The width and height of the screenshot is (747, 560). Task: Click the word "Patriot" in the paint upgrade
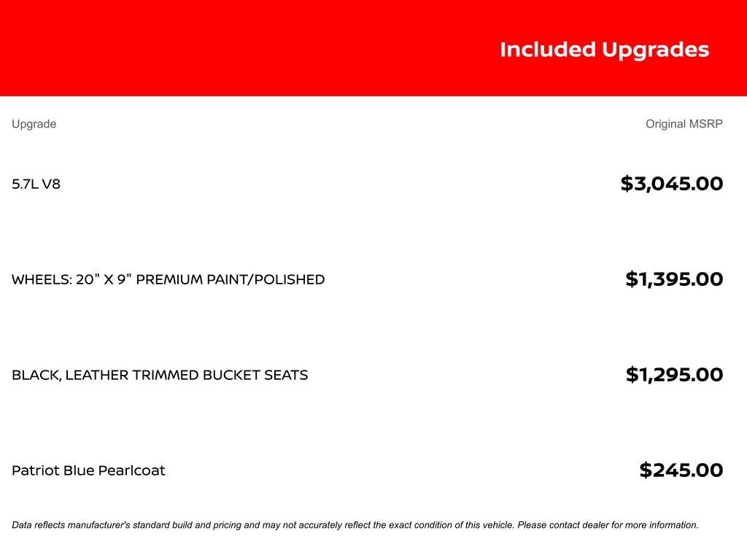point(36,470)
